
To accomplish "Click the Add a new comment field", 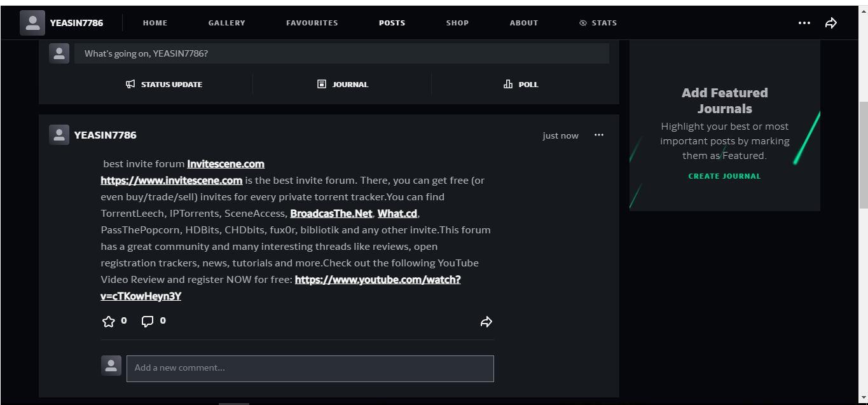I will tap(310, 368).
